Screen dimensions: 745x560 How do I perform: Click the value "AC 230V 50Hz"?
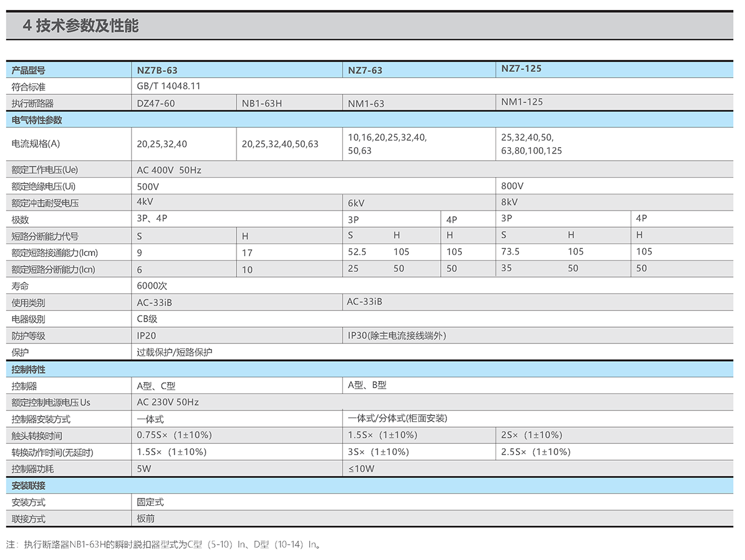[168, 402]
